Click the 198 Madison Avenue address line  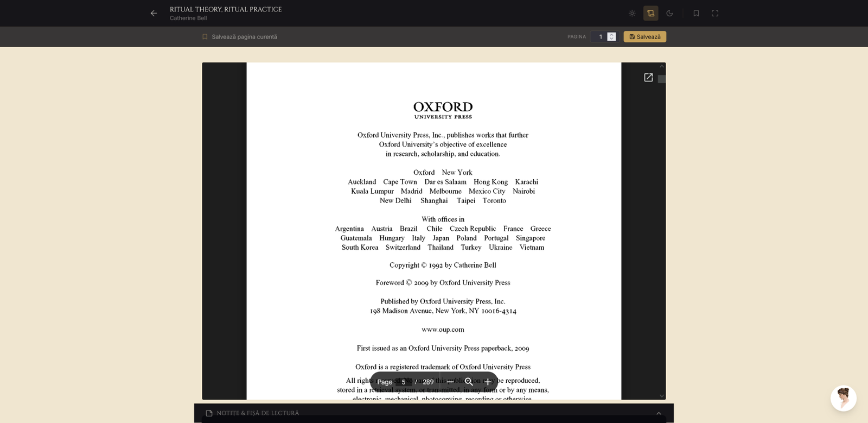pyautogui.click(x=443, y=311)
